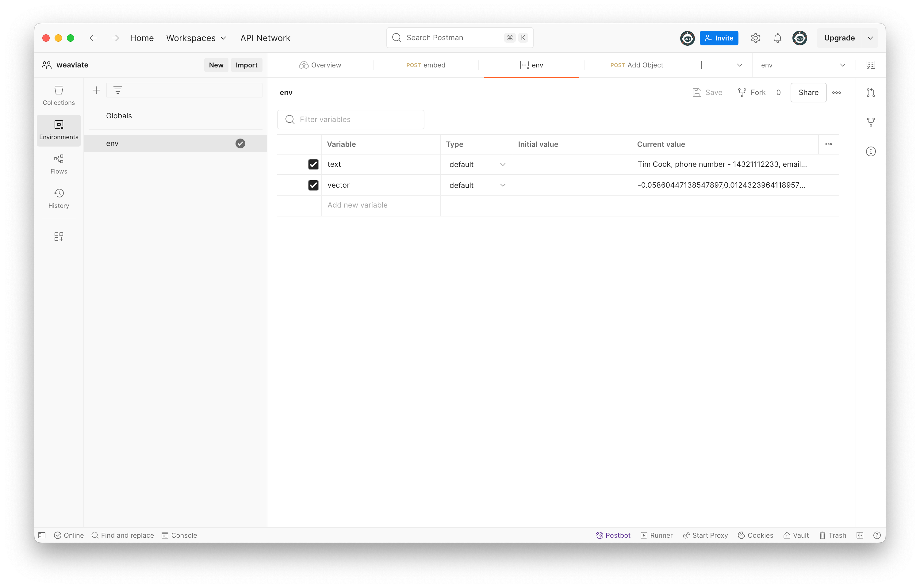This screenshot has height=588, width=920.
Task: Click the New button
Action: tap(216, 65)
